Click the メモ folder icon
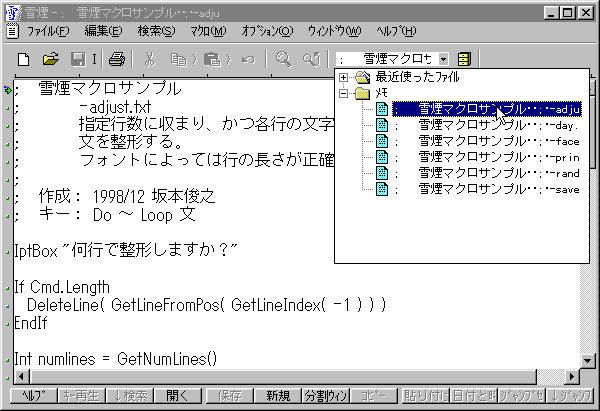The width and height of the screenshot is (600, 411). [x=362, y=93]
